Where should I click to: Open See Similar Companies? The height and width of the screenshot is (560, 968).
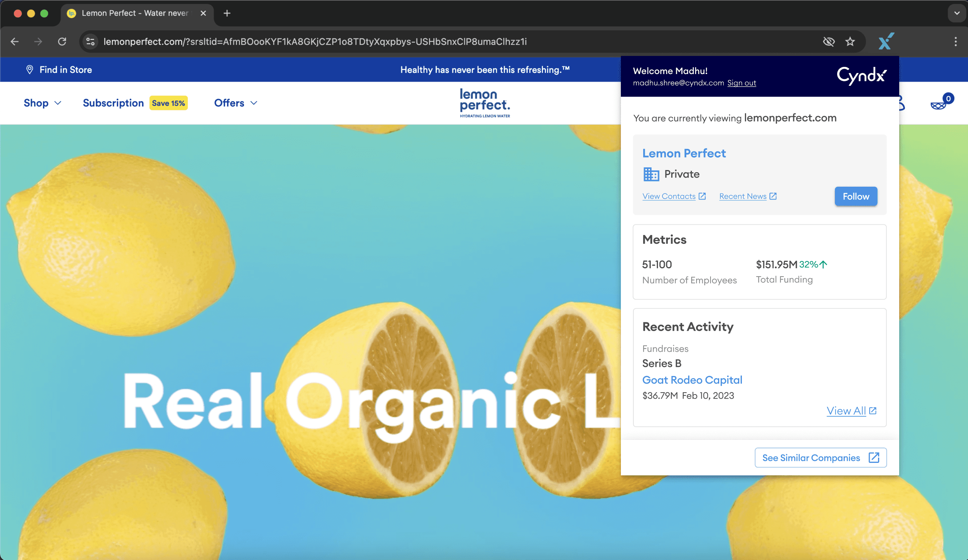[x=821, y=458]
